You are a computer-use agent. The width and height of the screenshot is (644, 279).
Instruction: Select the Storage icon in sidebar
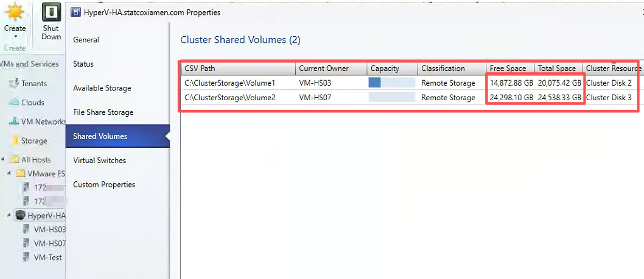pyautogui.click(x=14, y=141)
